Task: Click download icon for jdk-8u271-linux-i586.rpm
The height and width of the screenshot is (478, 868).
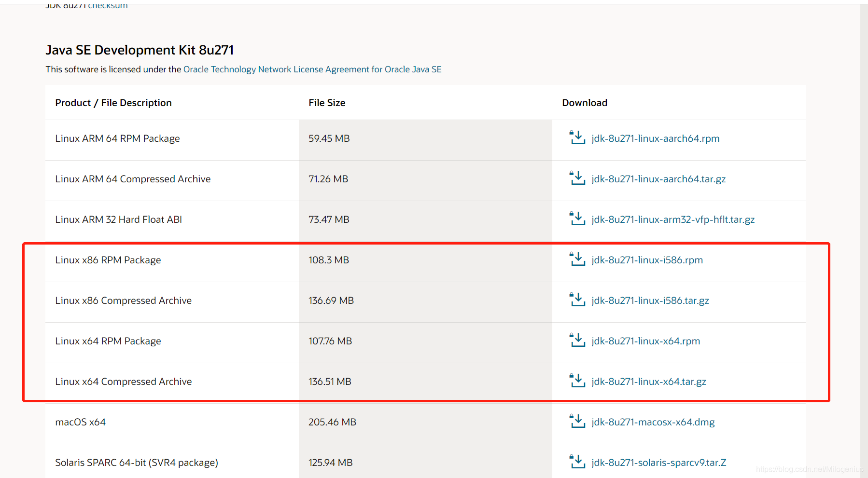Action: click(x=577, y=259)
